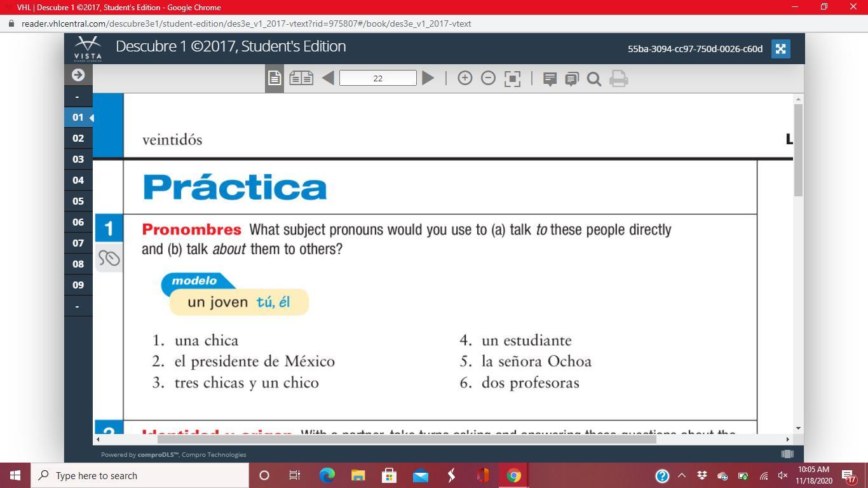Image resolution: width=868 pixels, height=488 pixels.
Task: Open Task View on the taskbar
Action: point(295,475)
